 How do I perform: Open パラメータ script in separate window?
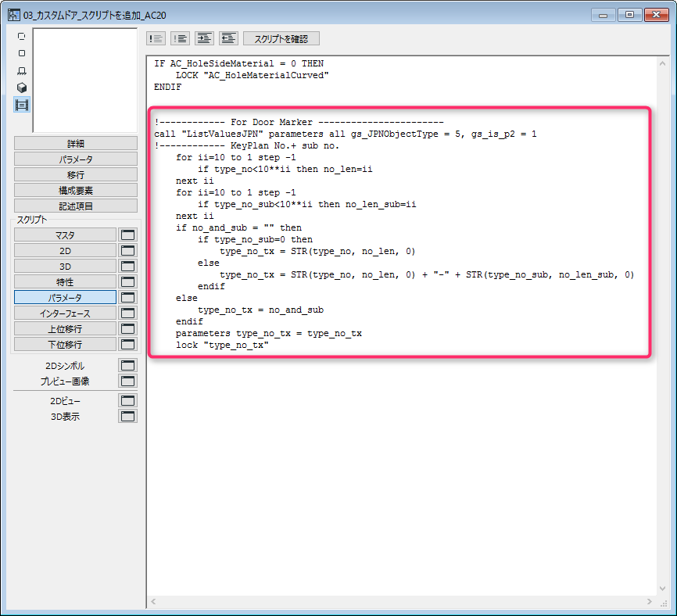coord(127,297)
